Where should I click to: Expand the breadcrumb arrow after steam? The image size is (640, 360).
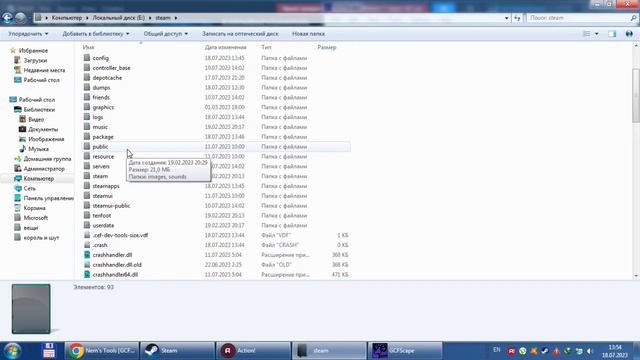tap(176, 18)
